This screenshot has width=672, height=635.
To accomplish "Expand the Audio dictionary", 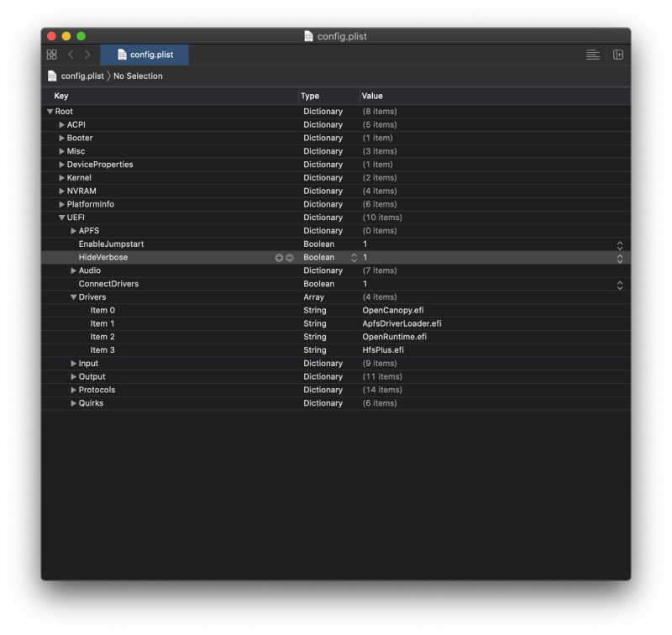I will (x=74, y=270).
